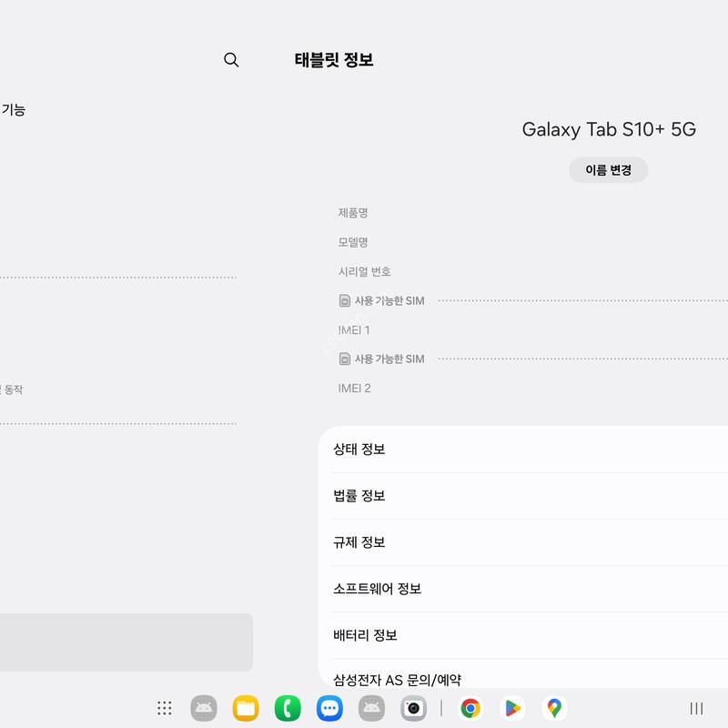This screenshot has height=728, width=728.
Task: Open 법률 정보
Action: 523,496
